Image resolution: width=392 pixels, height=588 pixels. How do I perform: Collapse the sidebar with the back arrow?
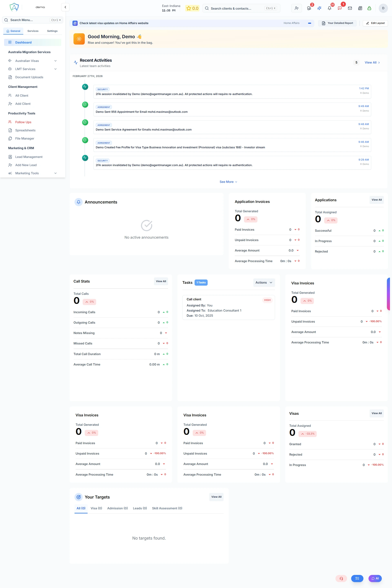[65, 7]
